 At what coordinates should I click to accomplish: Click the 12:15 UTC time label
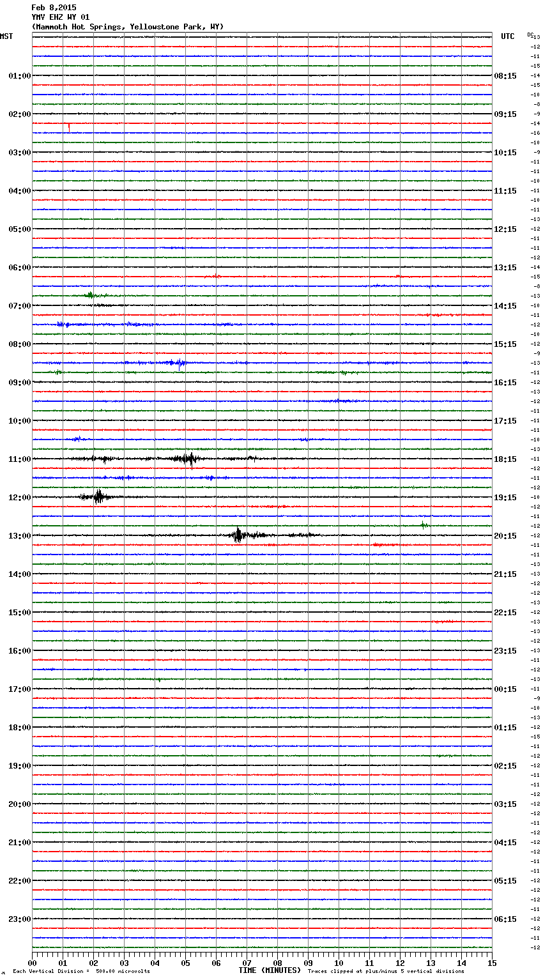(x=505, y=229)
